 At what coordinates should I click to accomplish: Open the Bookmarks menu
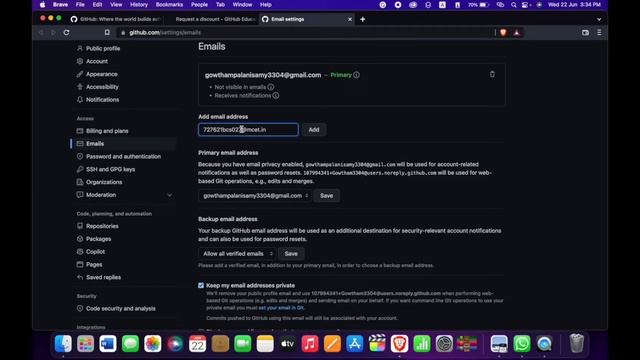(x=169, y=5)
